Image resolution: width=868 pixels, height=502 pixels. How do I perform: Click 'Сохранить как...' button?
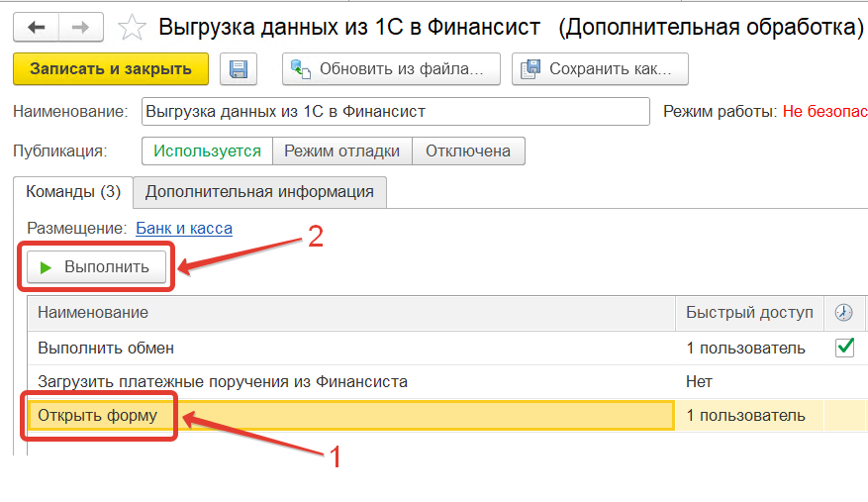pyautogui.click(x=600, y=69)
